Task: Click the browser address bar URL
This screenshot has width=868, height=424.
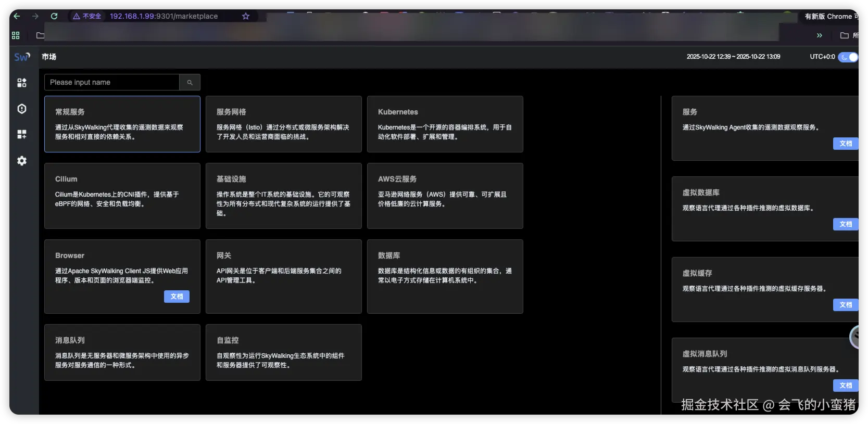Action: coord(163,16)
